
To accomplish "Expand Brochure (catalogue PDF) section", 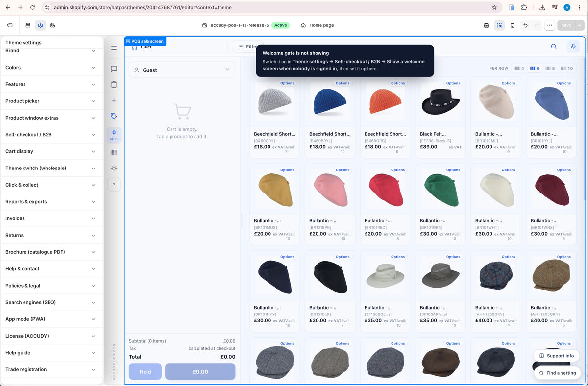I will pyautogui.click(x=51, y=252).
